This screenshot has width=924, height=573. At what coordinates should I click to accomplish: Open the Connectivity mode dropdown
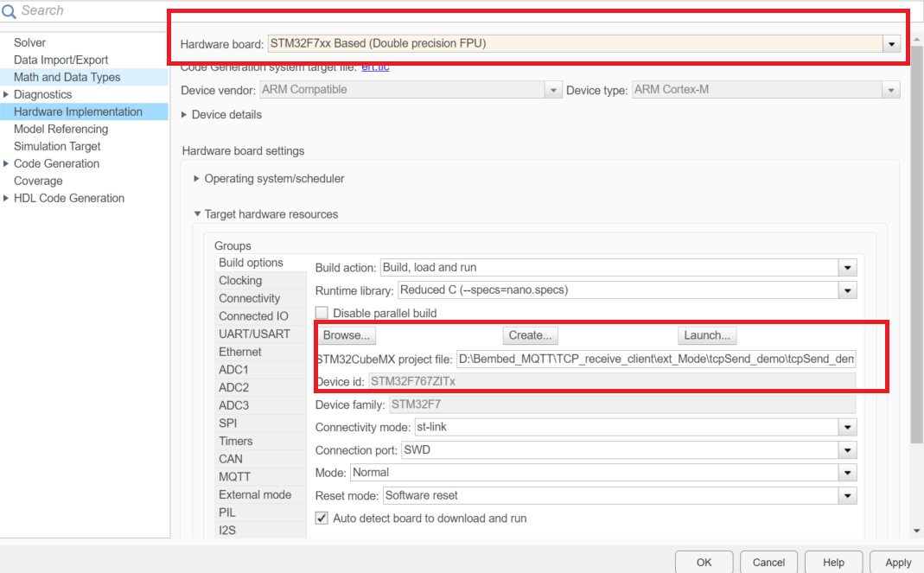coord(849,426)
